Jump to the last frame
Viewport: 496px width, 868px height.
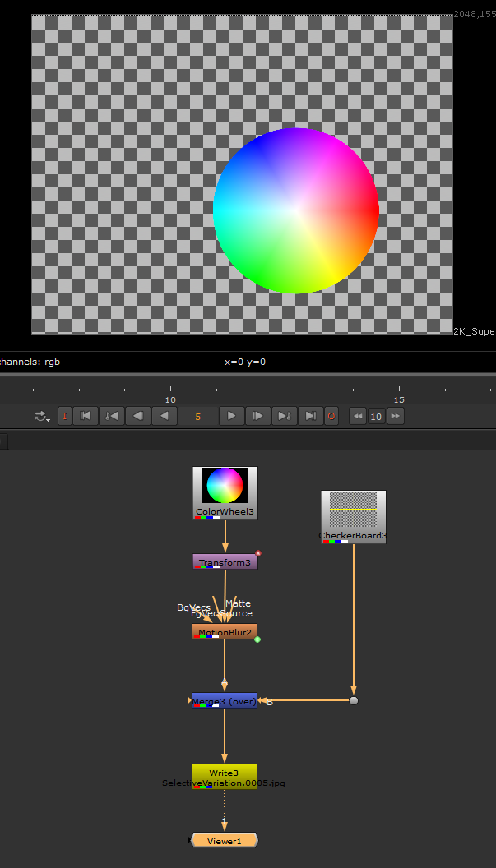click(310, 416)
